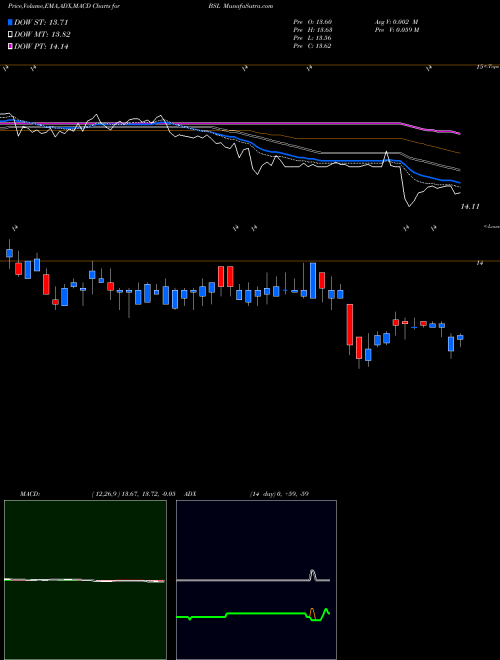This screenshot has height=660, width=500.
Task: Click the 'Pre C: 13.62' close value
Action: (x=312, y=46)
